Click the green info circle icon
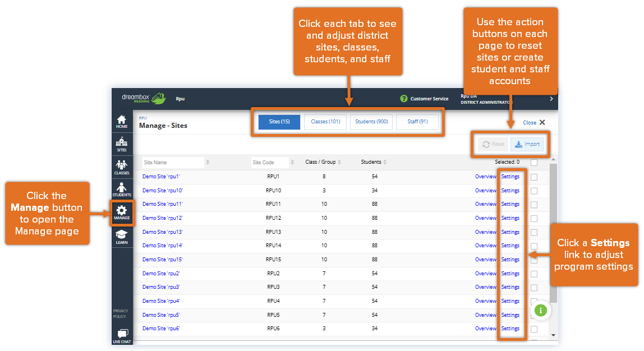 pos(541,311)
